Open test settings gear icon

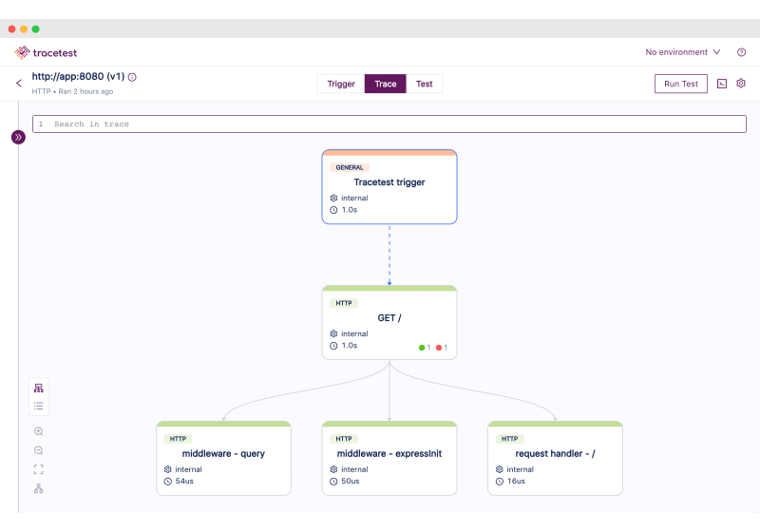(741, 84)
